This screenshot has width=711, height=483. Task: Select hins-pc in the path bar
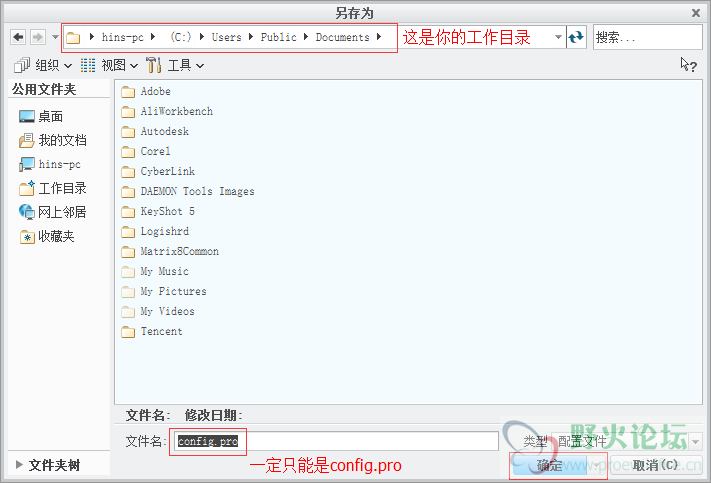tap(122, 37)
